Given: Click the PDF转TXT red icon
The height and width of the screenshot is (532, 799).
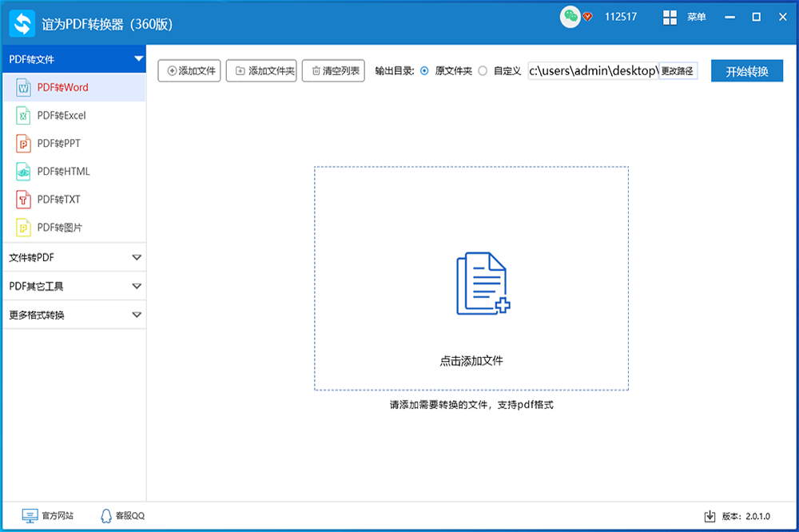Looking at the screenshot, I should (x=23, y=200).
